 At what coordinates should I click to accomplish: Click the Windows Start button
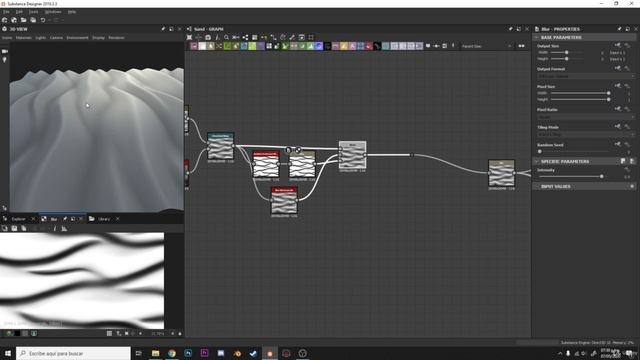[7, 353]
